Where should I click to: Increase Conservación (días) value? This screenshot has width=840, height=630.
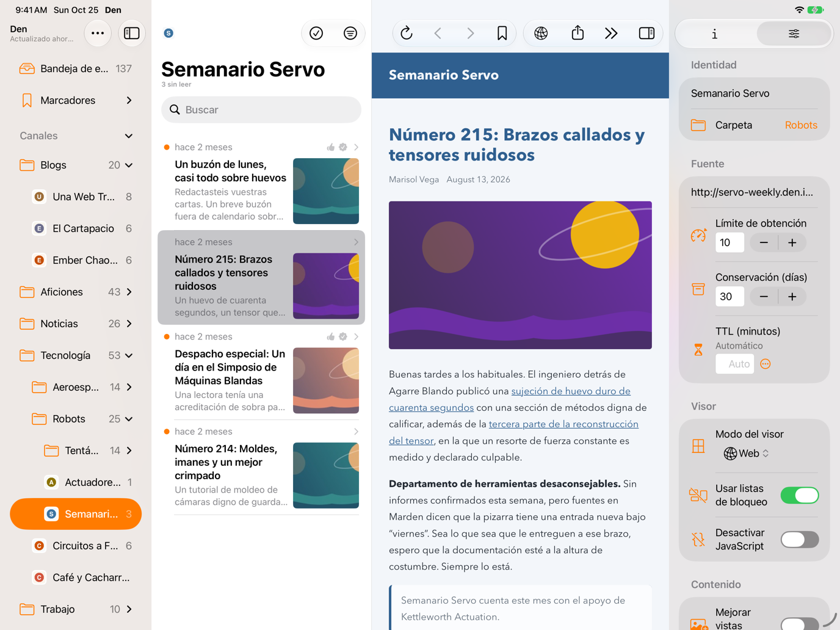click(x=792, y=297)
